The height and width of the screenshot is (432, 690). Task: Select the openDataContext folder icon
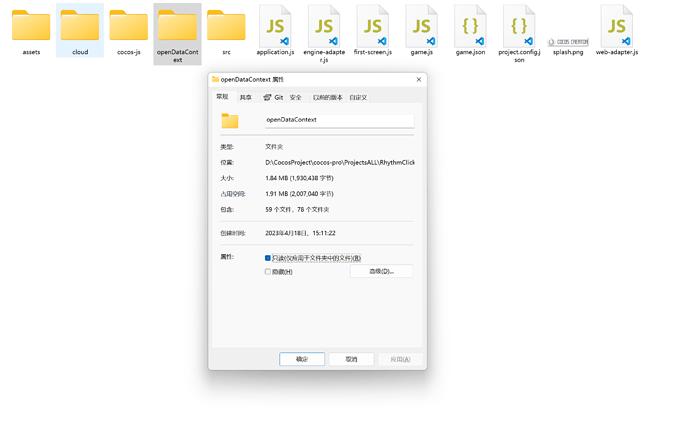[x=177, y=26]
